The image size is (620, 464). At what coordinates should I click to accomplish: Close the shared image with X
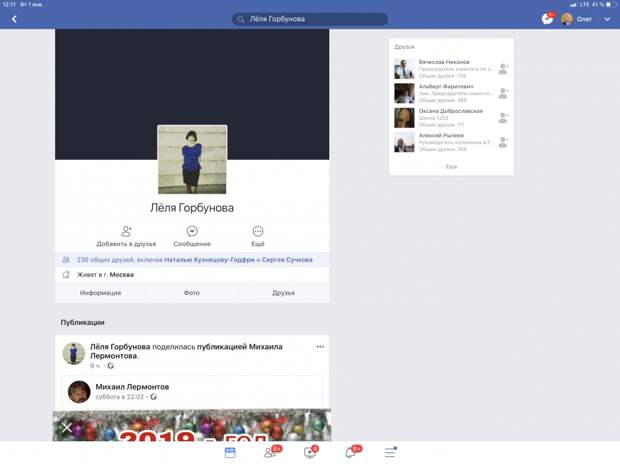[67, 427]
